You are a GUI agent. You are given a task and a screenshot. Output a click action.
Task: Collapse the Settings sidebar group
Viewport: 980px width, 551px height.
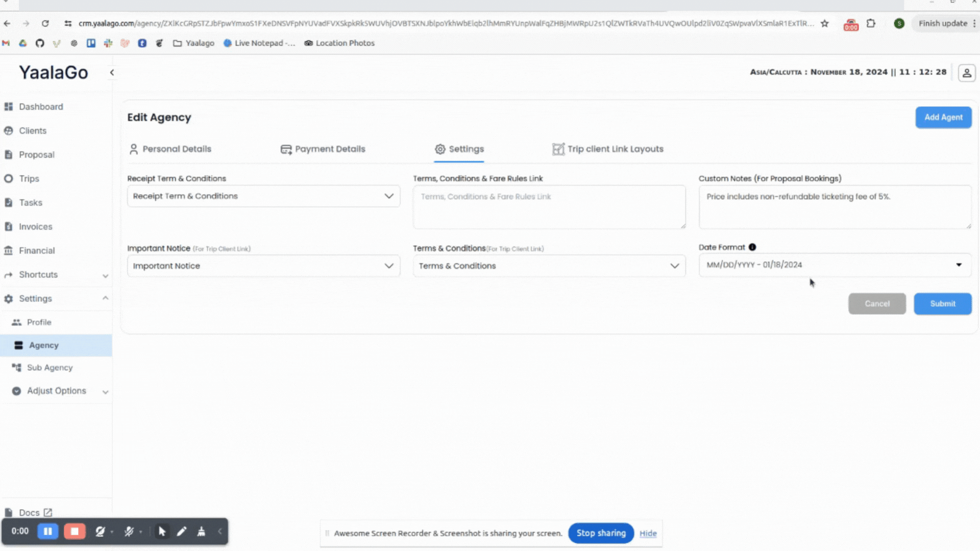[x=56, y=298]
